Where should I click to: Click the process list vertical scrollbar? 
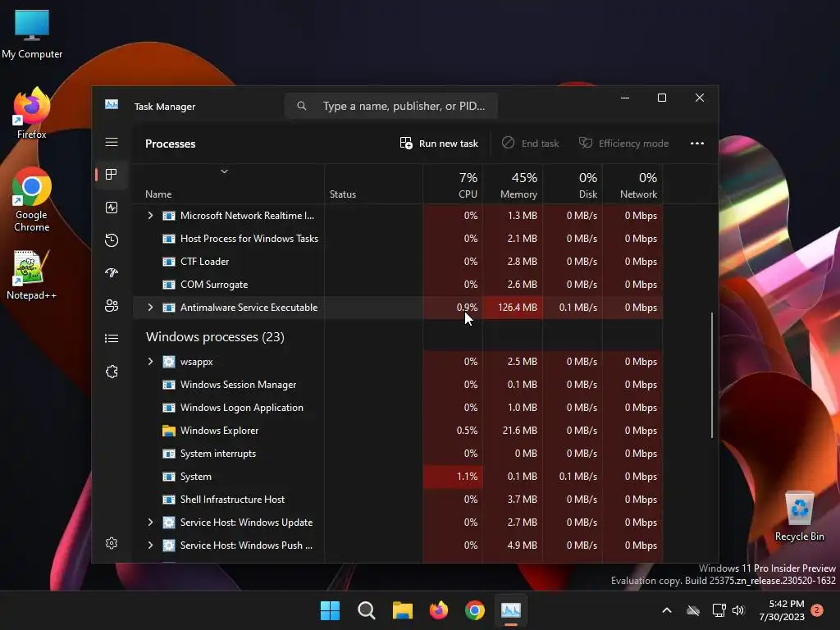click(x=712, y=375)
